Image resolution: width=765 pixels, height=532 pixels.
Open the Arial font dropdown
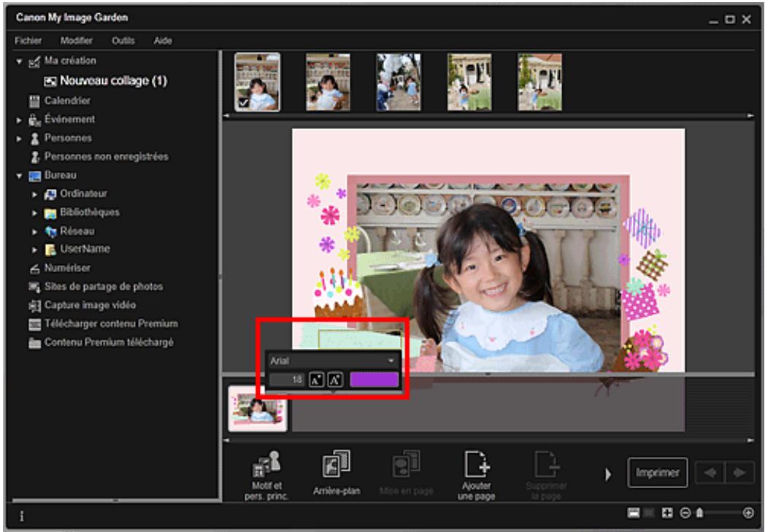point(391,360)
